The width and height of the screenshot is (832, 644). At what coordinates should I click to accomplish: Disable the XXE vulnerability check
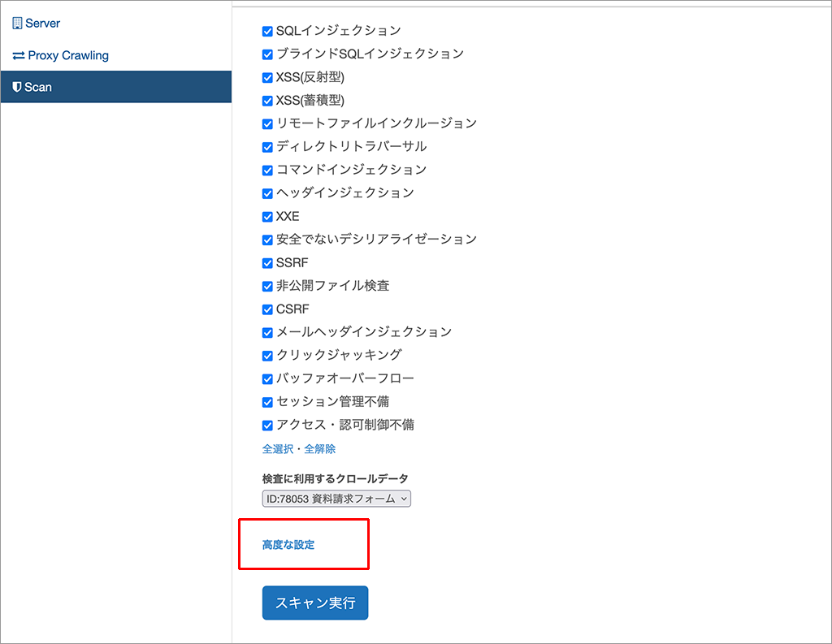tap(267, 216)
